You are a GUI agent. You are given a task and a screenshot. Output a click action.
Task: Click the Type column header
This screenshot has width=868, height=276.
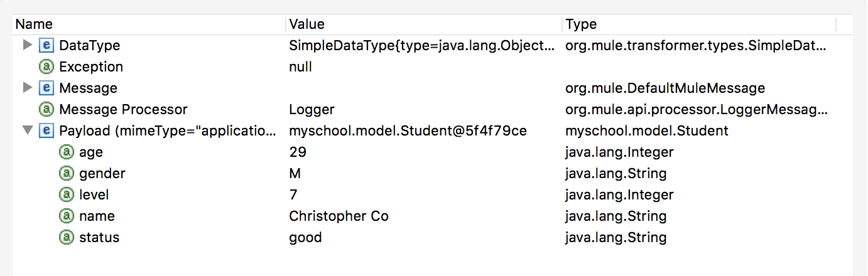click(x=581, y=24)
